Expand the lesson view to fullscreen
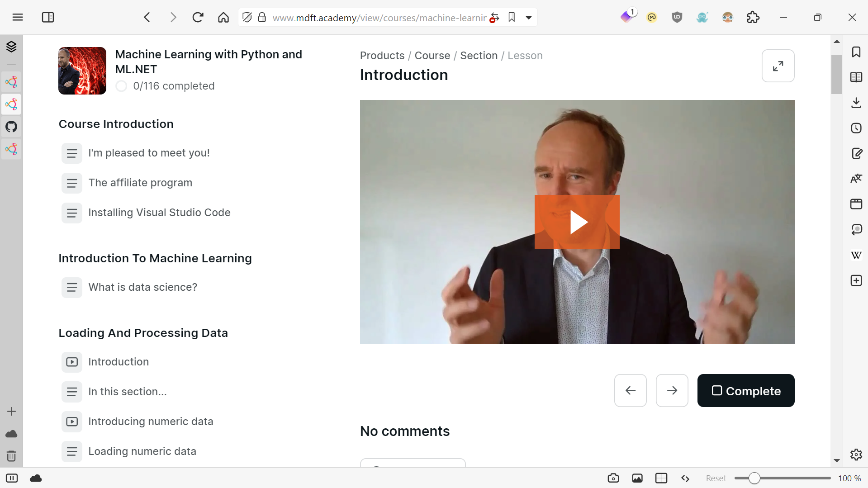The height and width of the screenshot is (488, 868). pyautogui.click(x=778, y=66)
